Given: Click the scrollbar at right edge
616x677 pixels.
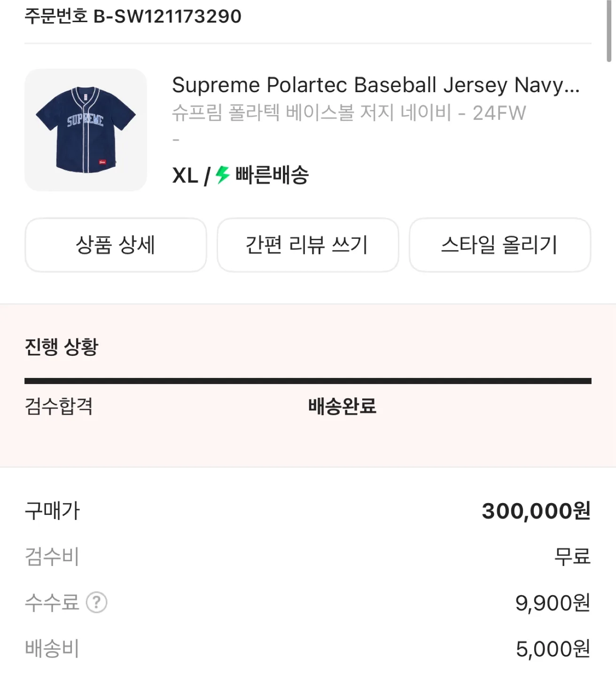Looking at the screenshot, I should (x=609, y=31).
